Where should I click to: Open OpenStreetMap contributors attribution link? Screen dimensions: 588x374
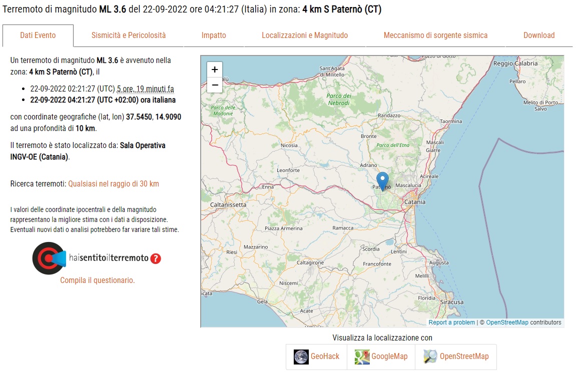coord(507,322)
